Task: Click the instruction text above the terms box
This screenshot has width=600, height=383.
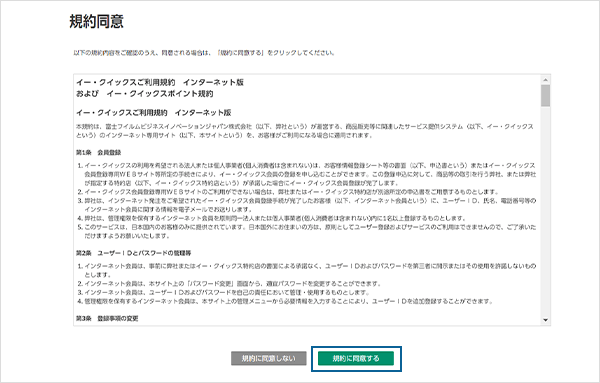Action: coord(204,53)
